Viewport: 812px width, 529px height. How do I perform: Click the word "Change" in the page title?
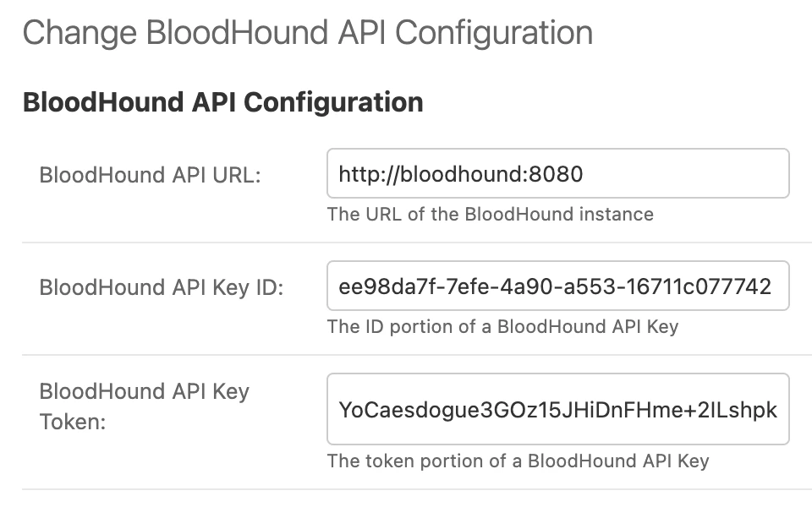point(79,33)
